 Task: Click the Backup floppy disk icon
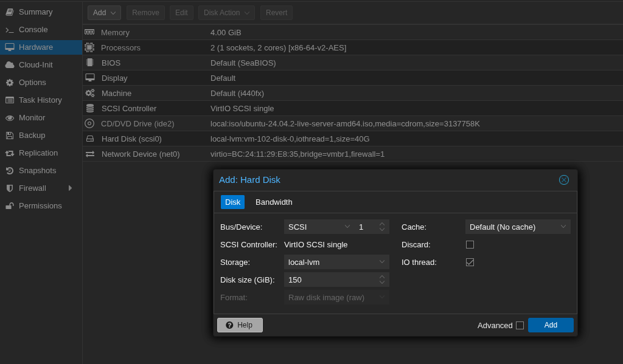10,136
